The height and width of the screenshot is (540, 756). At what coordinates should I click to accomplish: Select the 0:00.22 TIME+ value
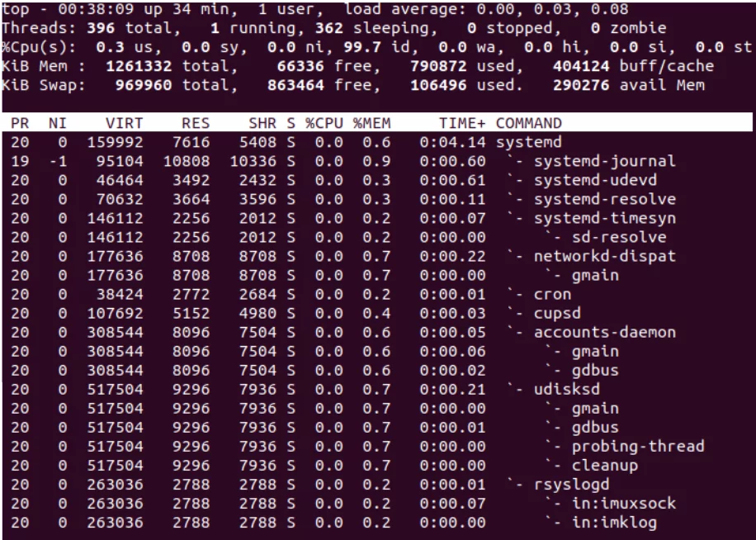tap(452, 256)
